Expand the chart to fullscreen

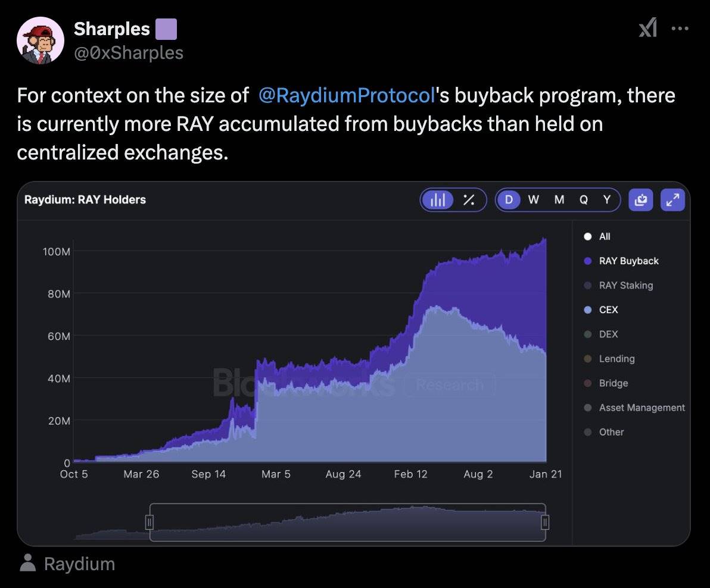[672, 200]
